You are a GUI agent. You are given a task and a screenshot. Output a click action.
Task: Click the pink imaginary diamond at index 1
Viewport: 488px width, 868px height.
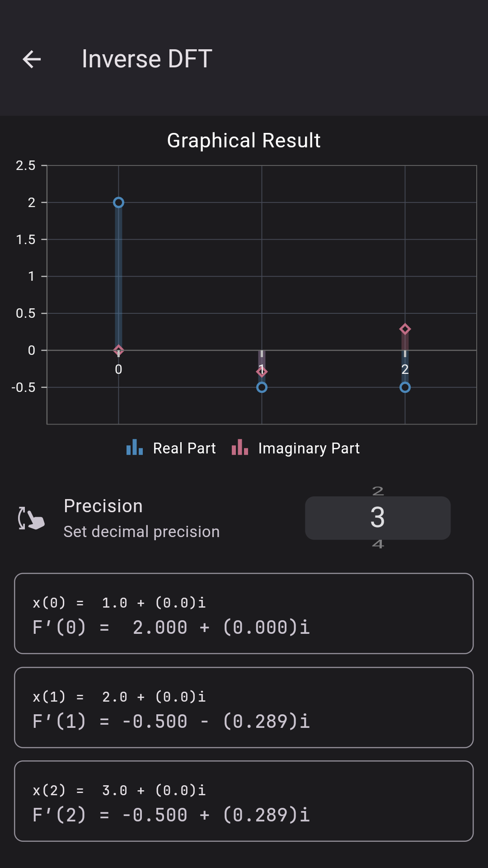262,372
